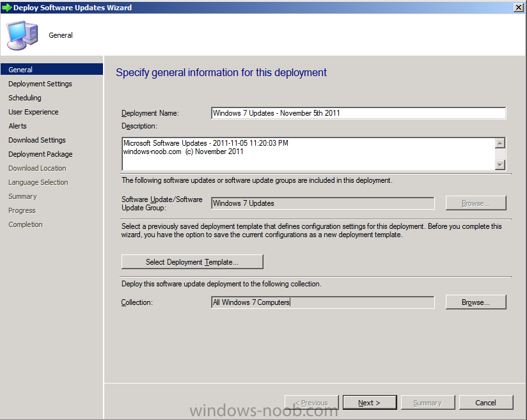This screenshot has width=527, height=420.
Task: Open the User Experience step
Action: click(x=33, y=112)
